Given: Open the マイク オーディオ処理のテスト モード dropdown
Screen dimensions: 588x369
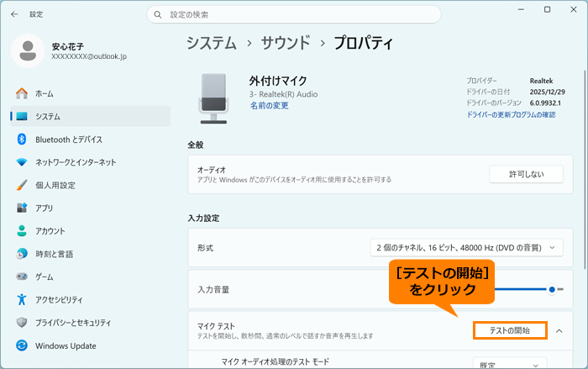Looking at the screenshot, I should pyautogui.click(x=510, y=364).
